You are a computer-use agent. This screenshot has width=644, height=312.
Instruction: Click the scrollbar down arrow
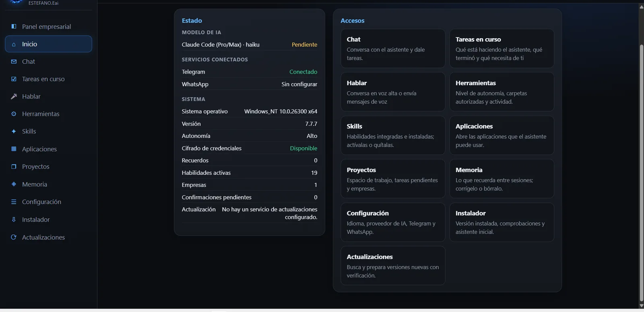pos(641,306)
